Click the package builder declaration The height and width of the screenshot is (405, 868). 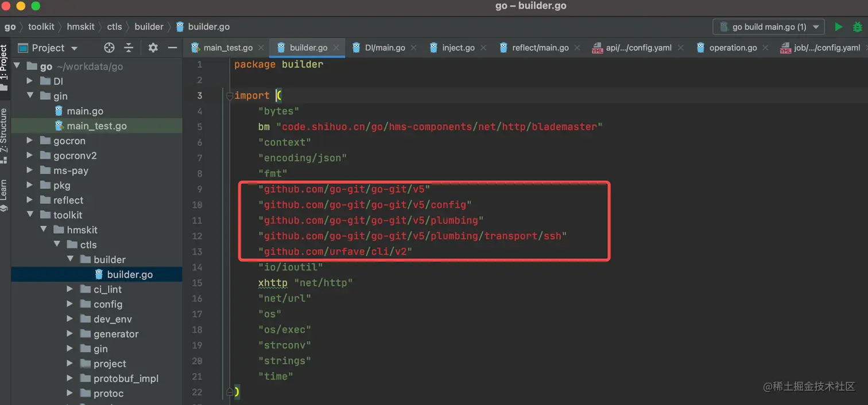[278, 64]
